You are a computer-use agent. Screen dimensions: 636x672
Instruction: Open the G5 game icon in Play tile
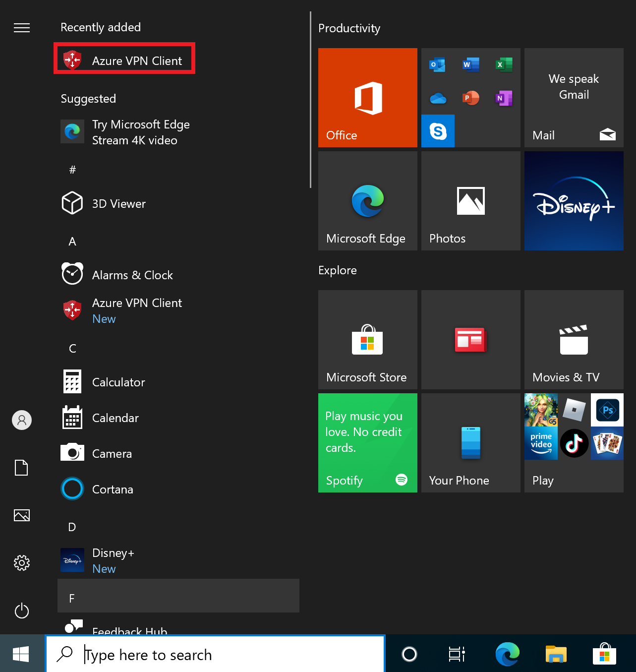click(541, 410)
